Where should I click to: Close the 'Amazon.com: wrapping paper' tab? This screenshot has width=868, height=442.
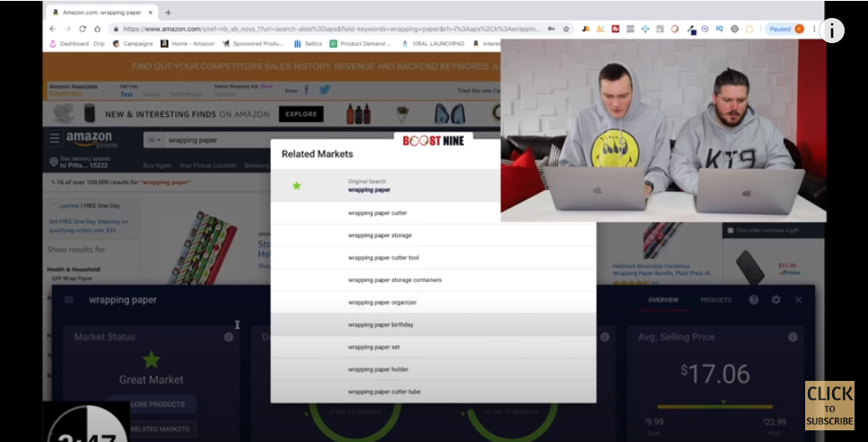pos(151,13)
